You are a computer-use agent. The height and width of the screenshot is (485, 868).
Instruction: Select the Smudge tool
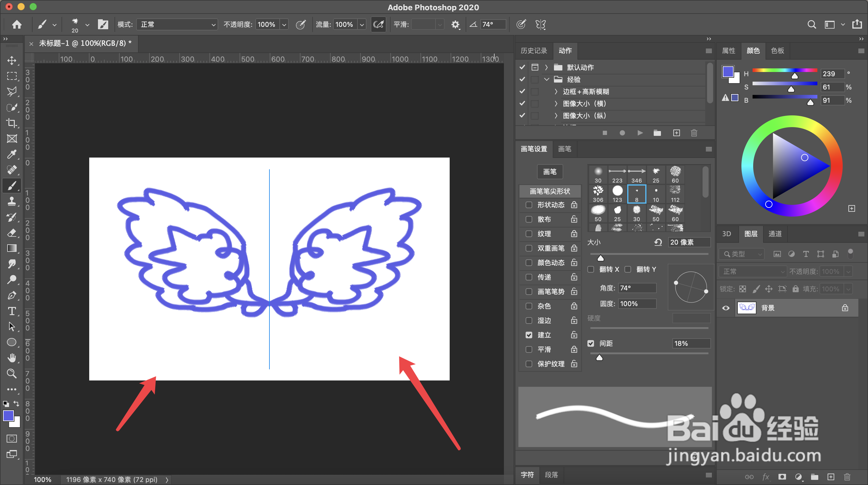[x=12, y=264]
